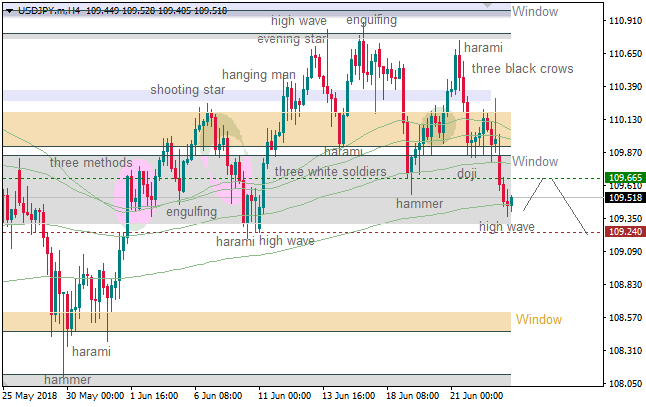Click the gray 109.518 current price tag
646x407 pixels.
click(x=625, y=198)
